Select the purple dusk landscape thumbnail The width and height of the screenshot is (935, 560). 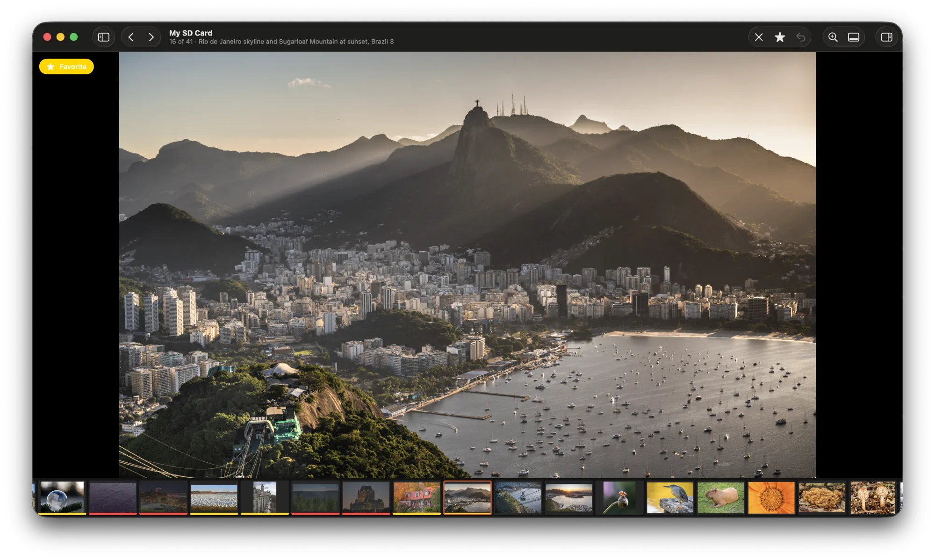click(x=113, y=498)
